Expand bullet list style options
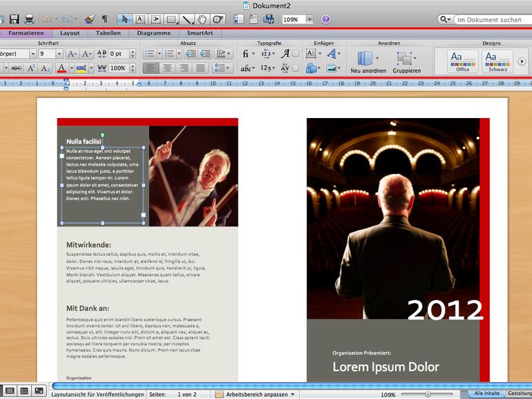532x399 pixels. [x=159, y=54]
